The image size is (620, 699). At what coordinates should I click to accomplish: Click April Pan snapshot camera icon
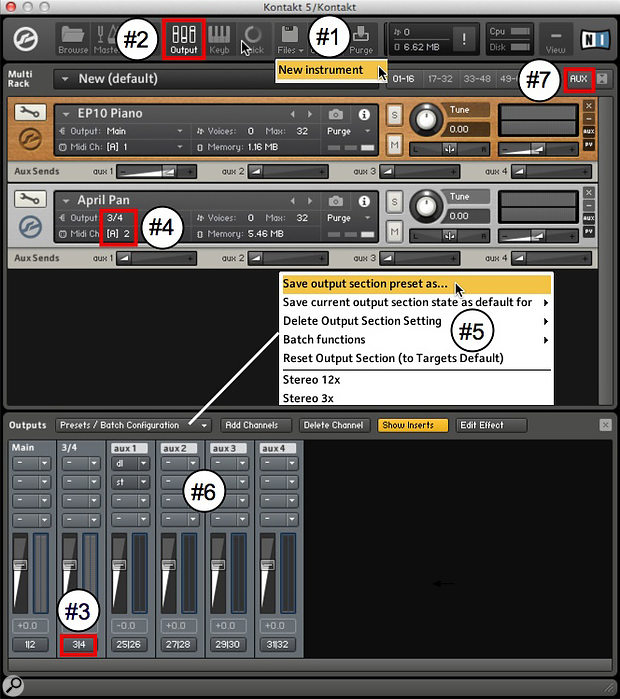coord(336,201)
